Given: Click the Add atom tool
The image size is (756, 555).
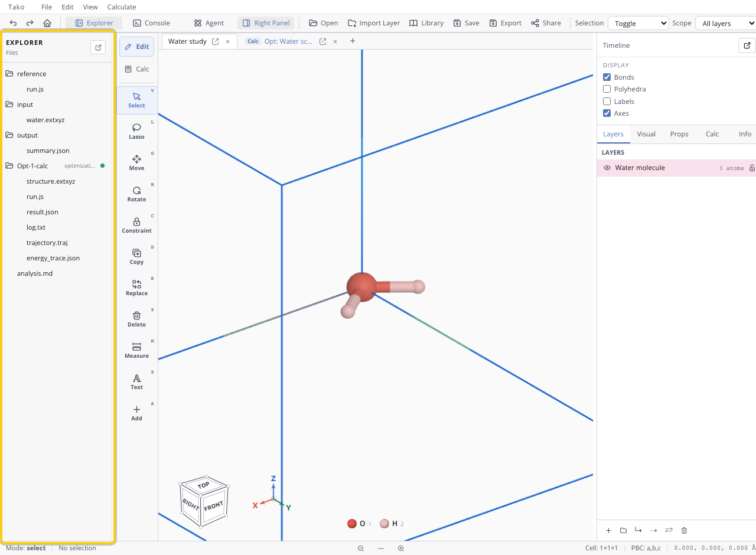Looking at the screenshot, I should 136,413.
